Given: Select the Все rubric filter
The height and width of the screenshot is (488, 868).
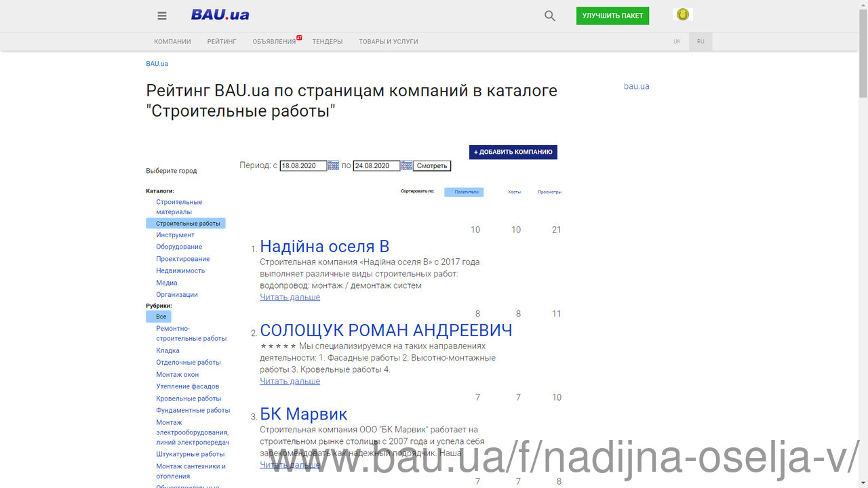Looking at the screenshot, I should 161,317.
